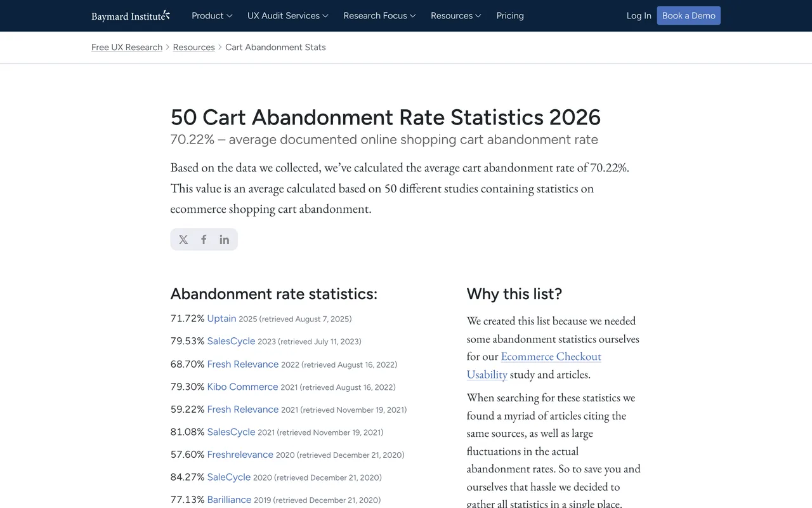
Task: Click the '70.22% — average documented' subtitle
Action: click(x=384, y=140)
